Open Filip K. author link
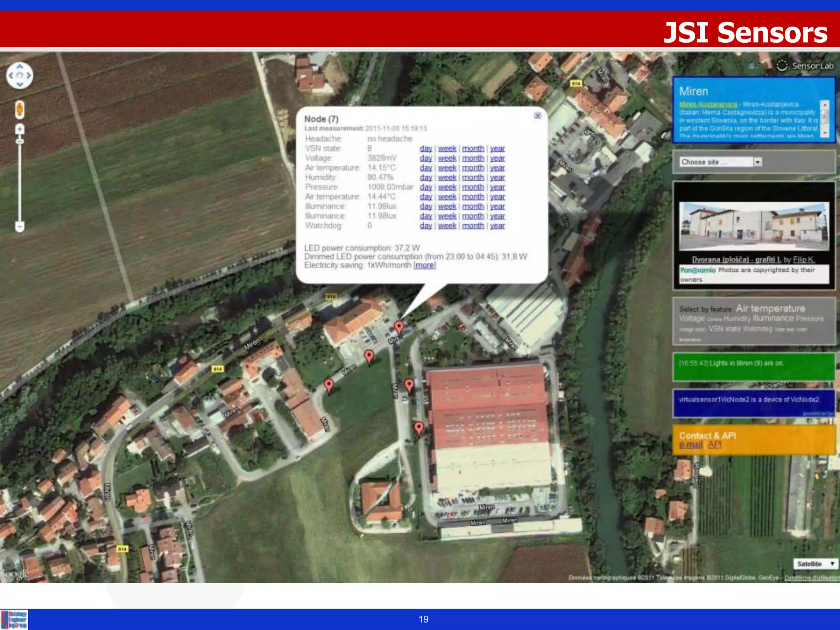 tap(803, 260)
